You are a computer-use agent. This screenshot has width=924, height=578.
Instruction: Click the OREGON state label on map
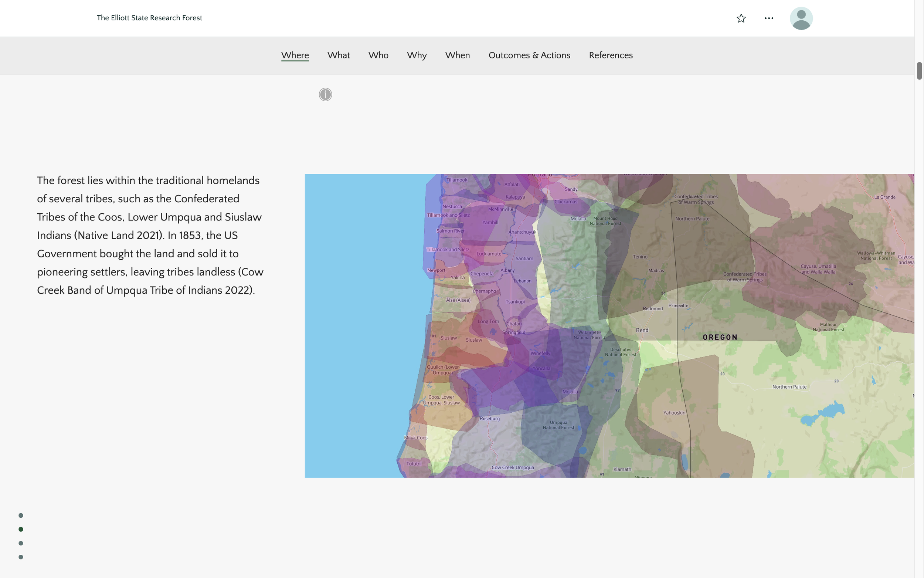point(720,337)
